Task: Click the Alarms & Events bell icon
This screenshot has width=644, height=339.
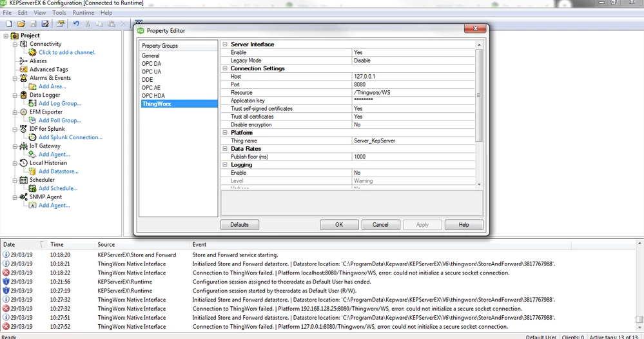Action: point(23,78)
